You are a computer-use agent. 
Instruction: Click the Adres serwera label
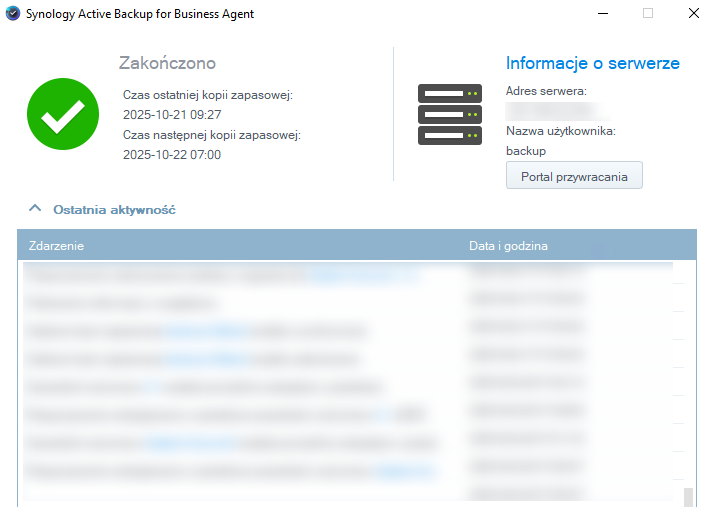click(x=546, y=91)
